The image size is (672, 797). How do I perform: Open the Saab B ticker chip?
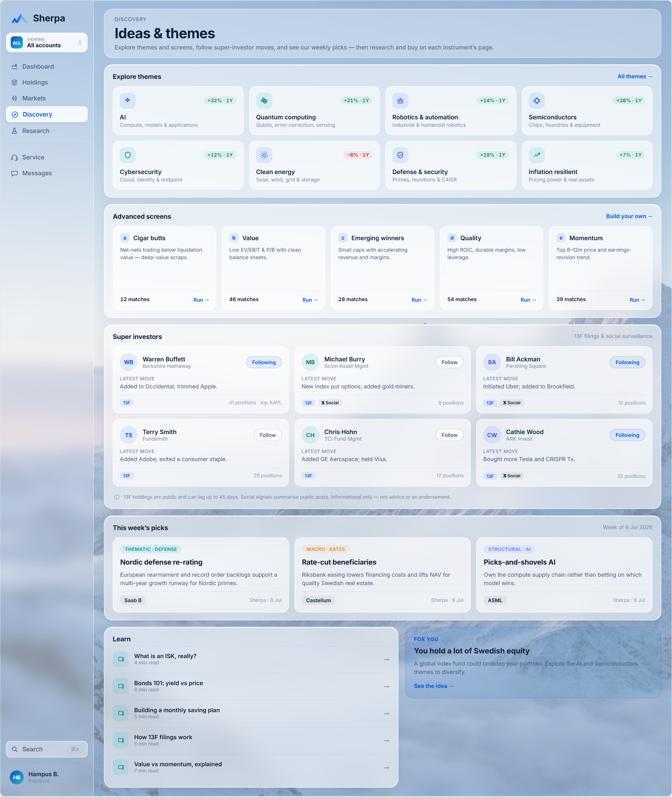pyautogui.click(x=133, y=600)
